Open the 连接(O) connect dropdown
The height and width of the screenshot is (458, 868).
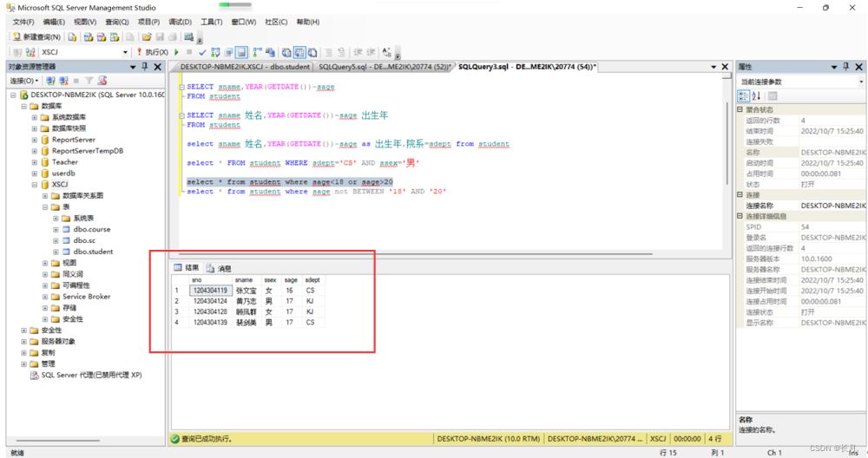click(24, 81)
